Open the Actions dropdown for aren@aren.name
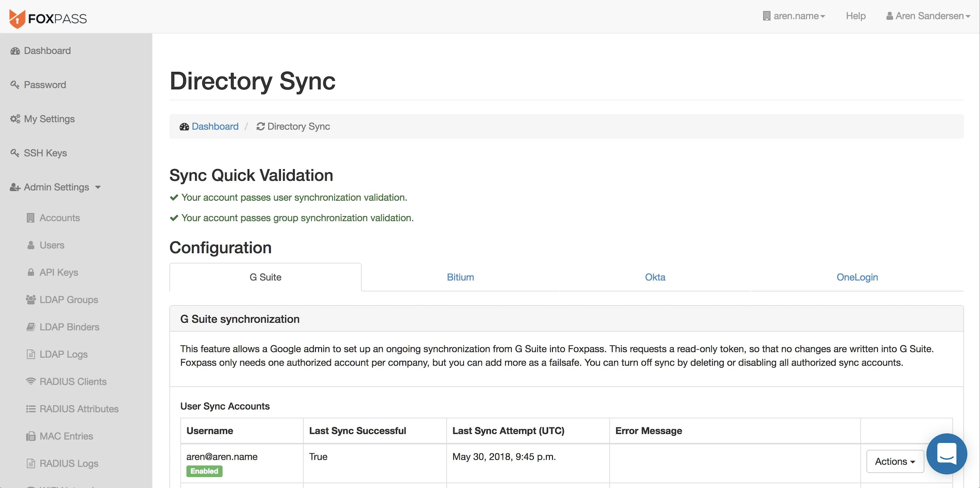This screenshot has height=488, width=980. [x=894, y=461]
